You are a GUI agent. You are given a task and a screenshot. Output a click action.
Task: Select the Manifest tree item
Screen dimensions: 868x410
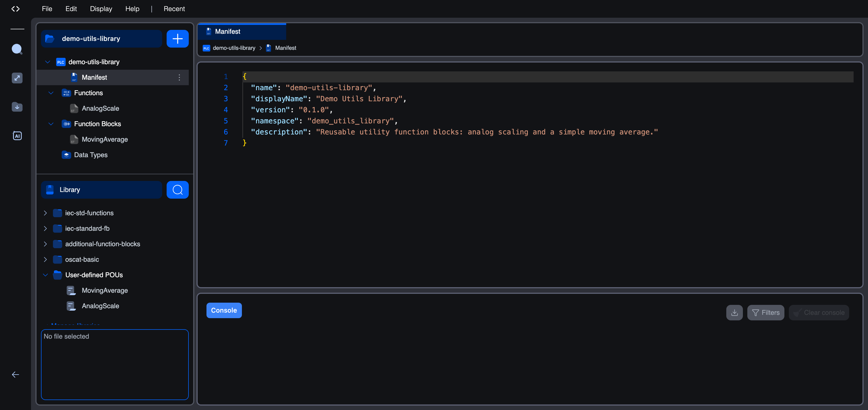(x=113, y=77)
